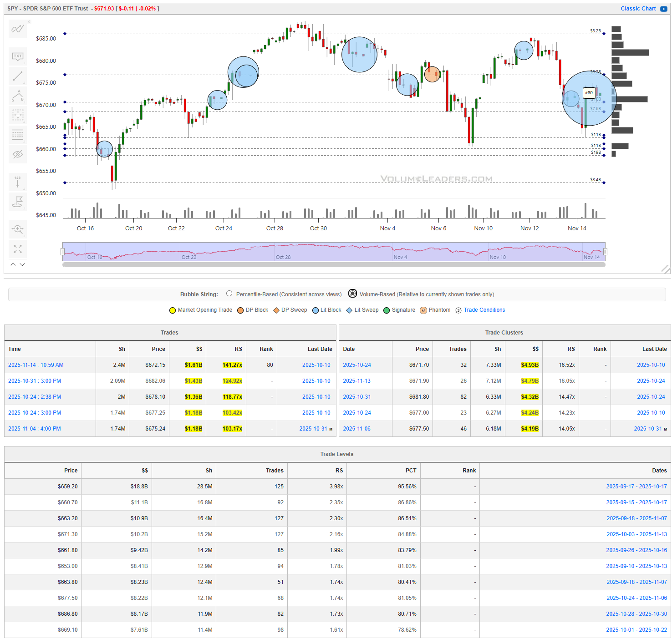Viewport: 672px width, 639px height.
Task: Click the highlighted $1.61B trade value
Action: [x=193, y=365]
